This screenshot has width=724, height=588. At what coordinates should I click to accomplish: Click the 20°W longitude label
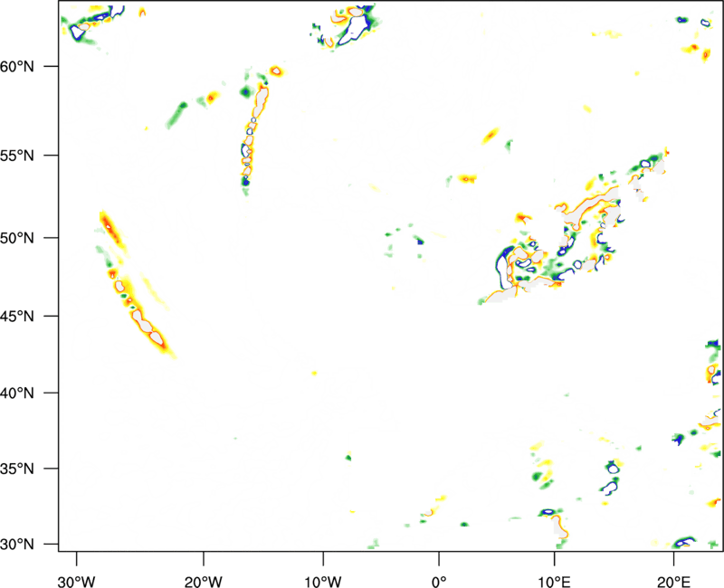204,582
